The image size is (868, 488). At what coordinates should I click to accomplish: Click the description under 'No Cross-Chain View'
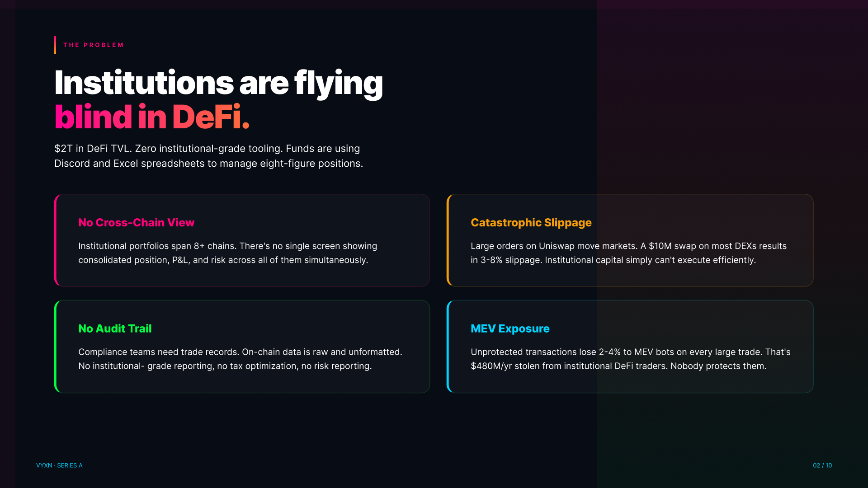tap(227, 253)
